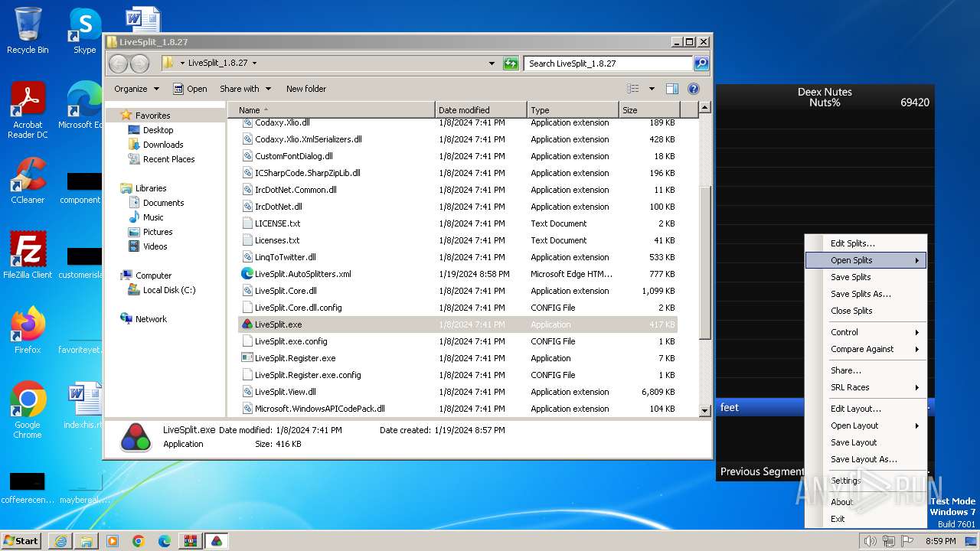Open the view options dropdown arrow

point(652,89)
